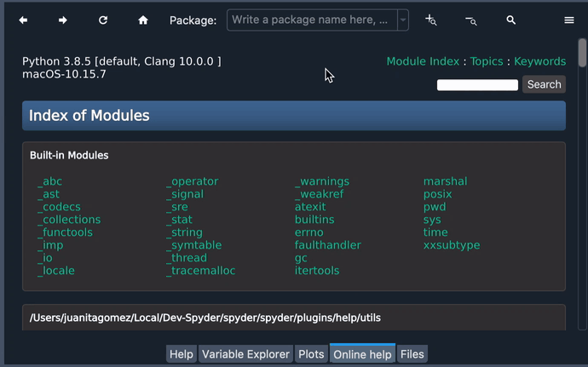Open the Topics link
588x367 pixels.
coord(487,61)
